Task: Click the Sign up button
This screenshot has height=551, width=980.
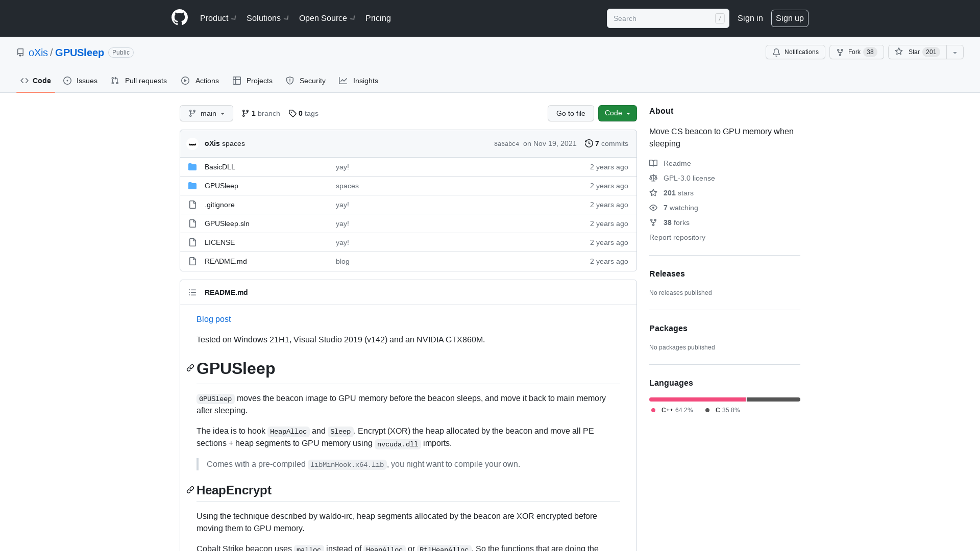Action: [x=790, y=18]
